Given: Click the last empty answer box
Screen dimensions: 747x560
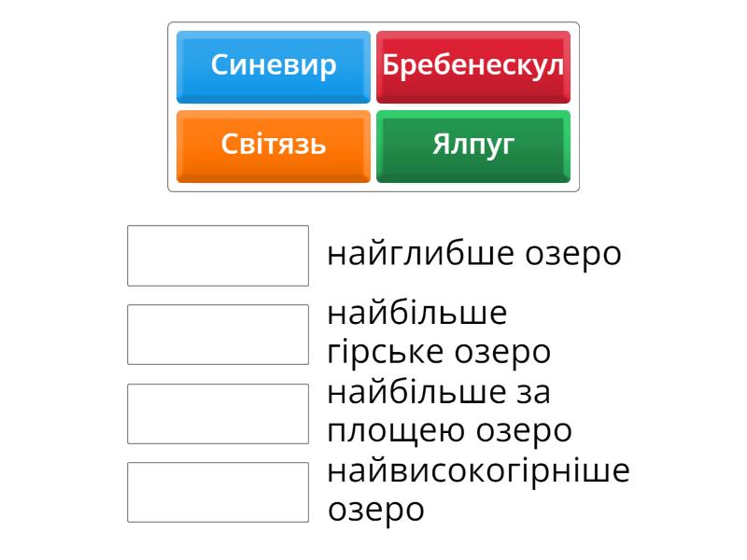Looking at the screenshot, I should pyautogui.click(x=218, y=492).
